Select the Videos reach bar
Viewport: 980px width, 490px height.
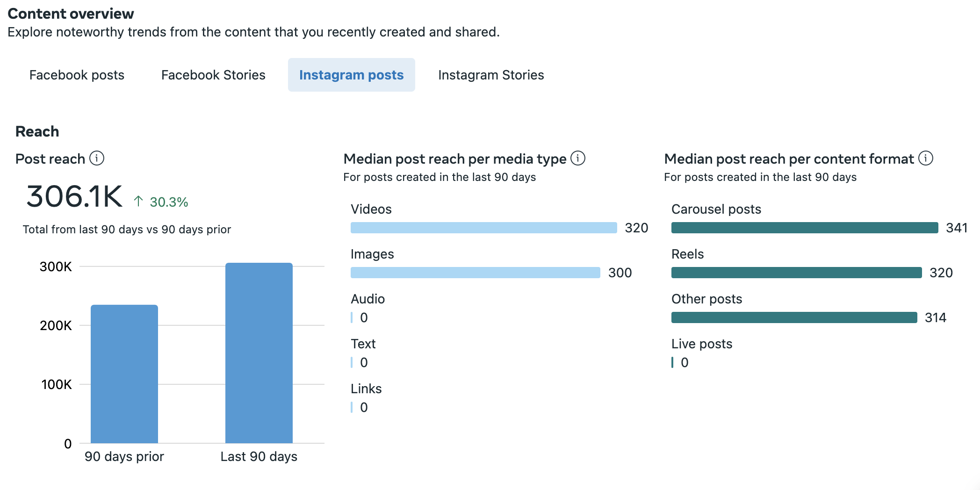[483, 228]
